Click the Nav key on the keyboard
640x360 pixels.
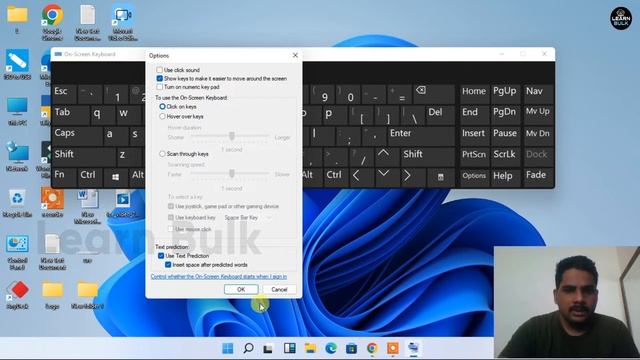coord(538,93)
